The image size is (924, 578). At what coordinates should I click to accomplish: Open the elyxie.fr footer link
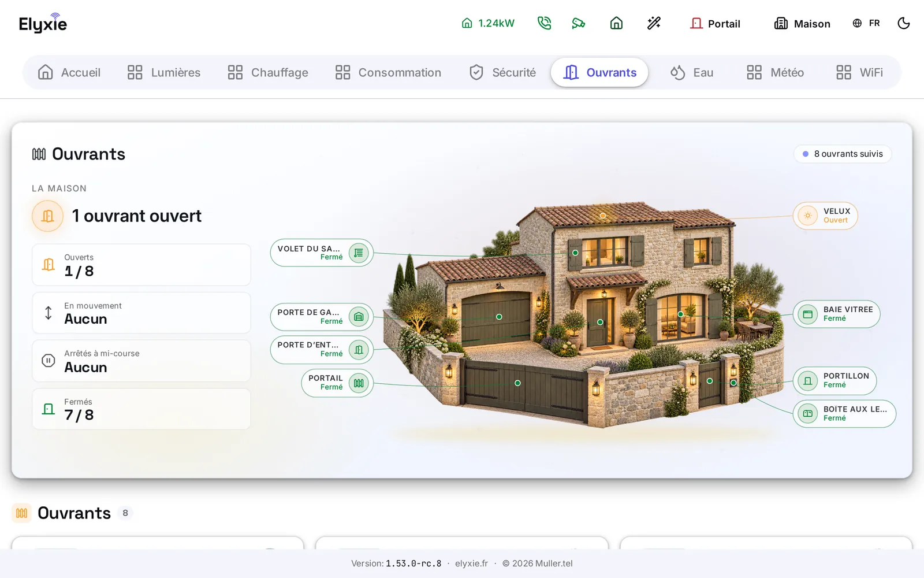[471, 564]
